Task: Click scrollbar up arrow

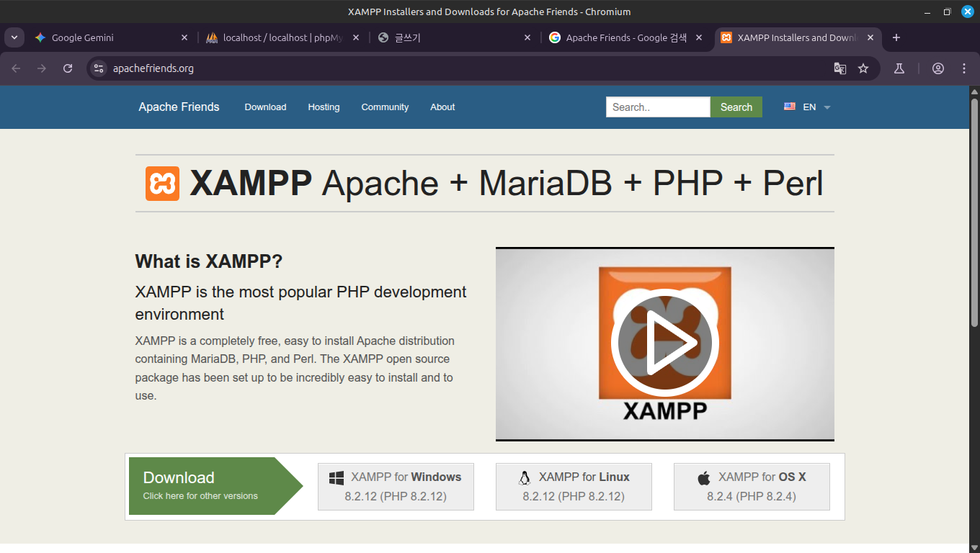Action: pos(974,91)
